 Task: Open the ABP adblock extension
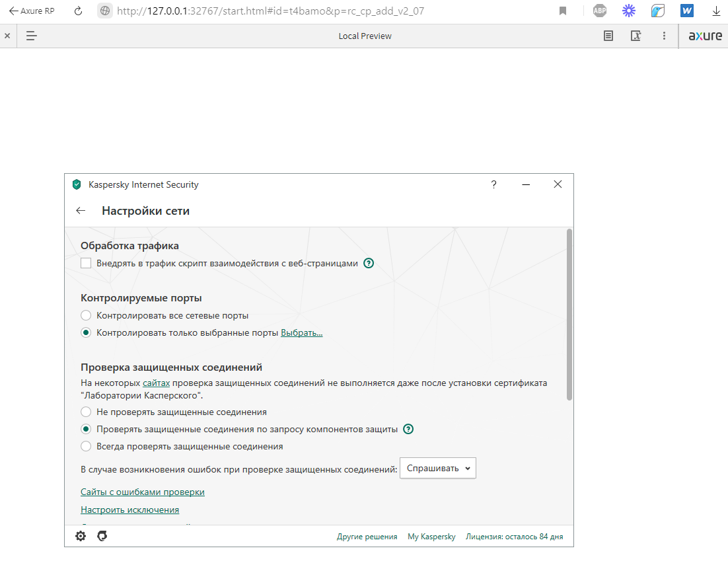coord(599,11)
